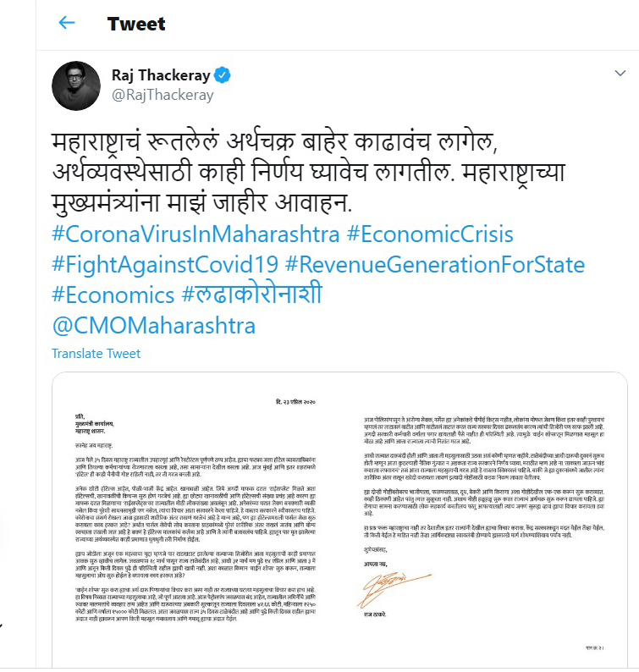
Task: Click the Tweet page heading
Action: pos(136,23)
